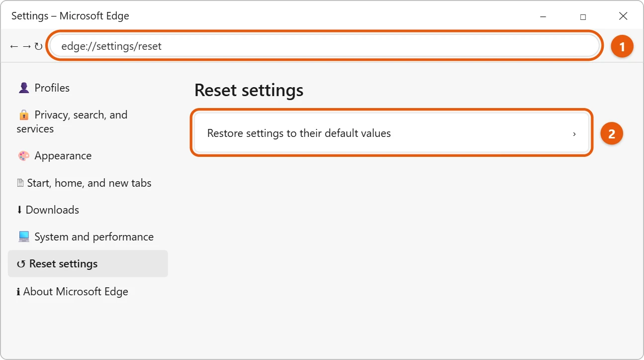644x360 pixels.
Task: Click Restore settings to their default values
Action: tap(392, 133)
